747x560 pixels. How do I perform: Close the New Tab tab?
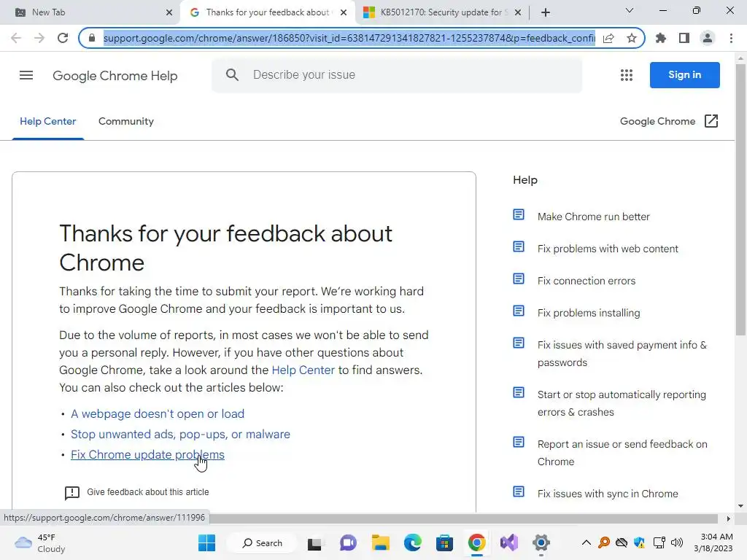pos(169,12)
